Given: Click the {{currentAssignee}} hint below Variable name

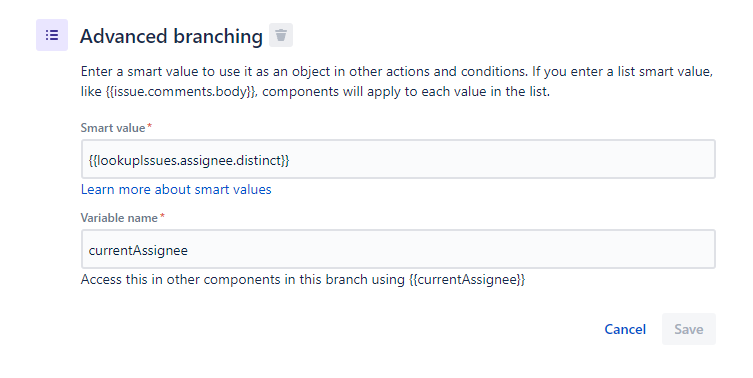Looking at the screenshot, I should (467, 280).
